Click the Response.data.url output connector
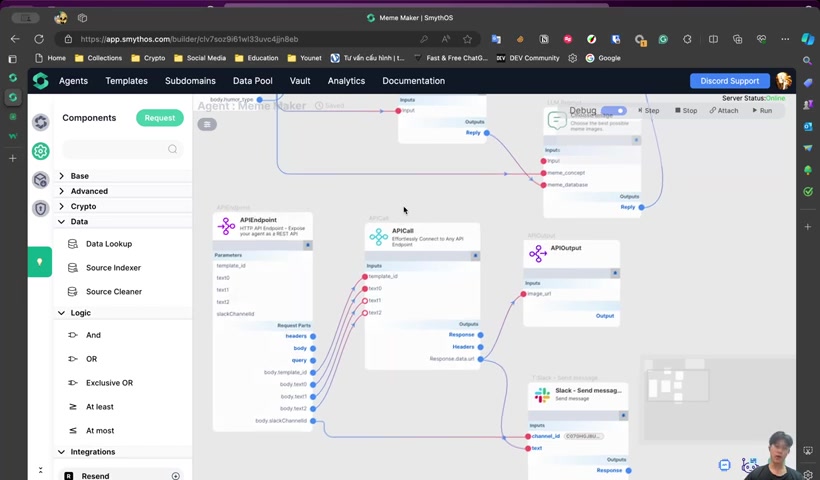The image size is (820, 480). click(481, 359)
